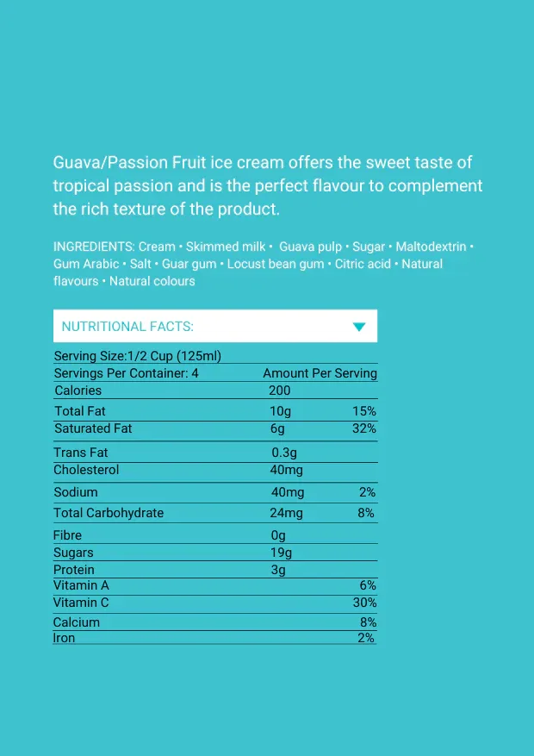Click the Servings Per Container row

[215, 373]
